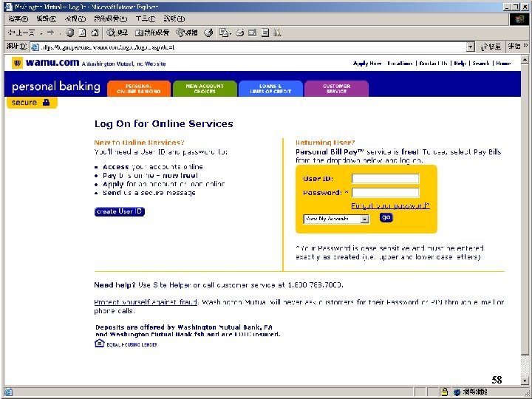Click the title bar Internet Explorer icon
Viewport: 532px width, 399px height.
click(9, 7)
